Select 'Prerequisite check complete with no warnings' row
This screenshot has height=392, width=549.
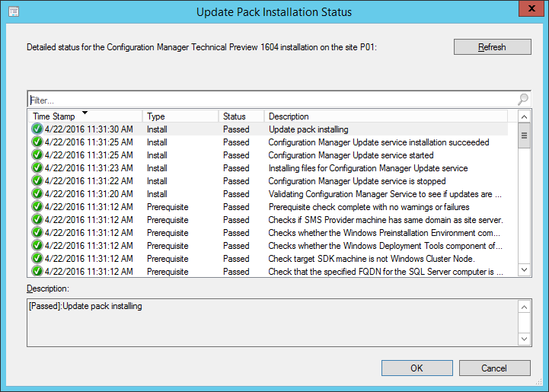(369, 207)
